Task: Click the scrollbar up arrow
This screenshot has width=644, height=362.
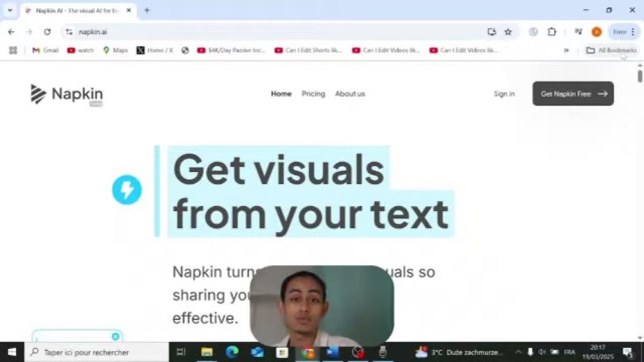Action: pyautogui.click(x=640, y=65)
